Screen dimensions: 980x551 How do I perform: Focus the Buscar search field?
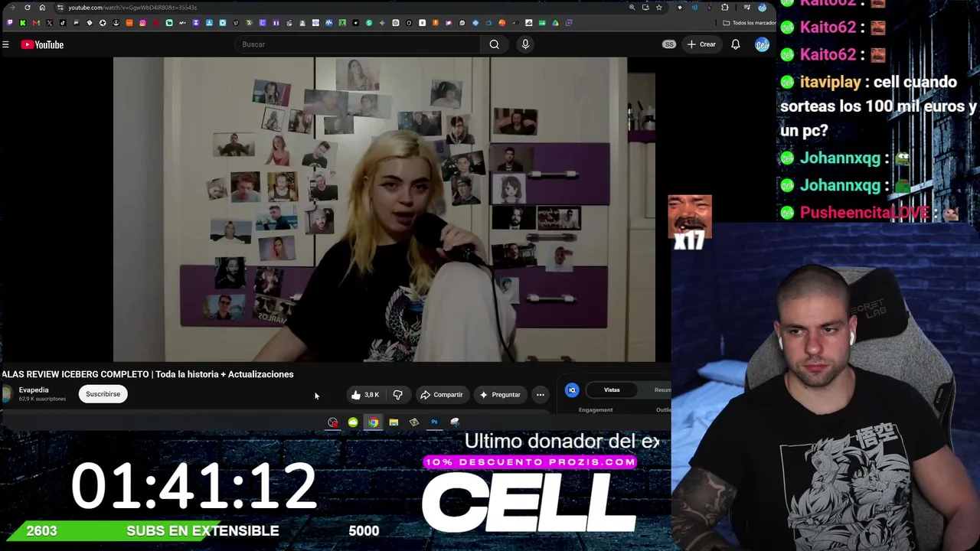358,44
